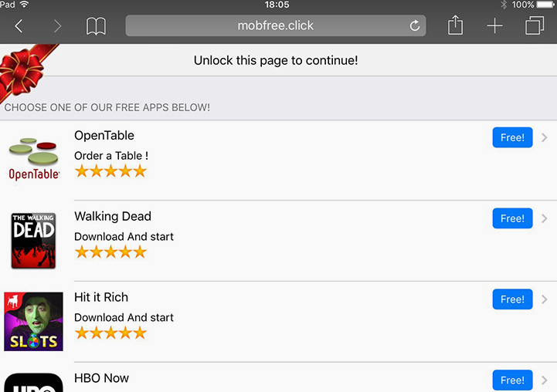Tap the Walking Dead app icon

33,240
